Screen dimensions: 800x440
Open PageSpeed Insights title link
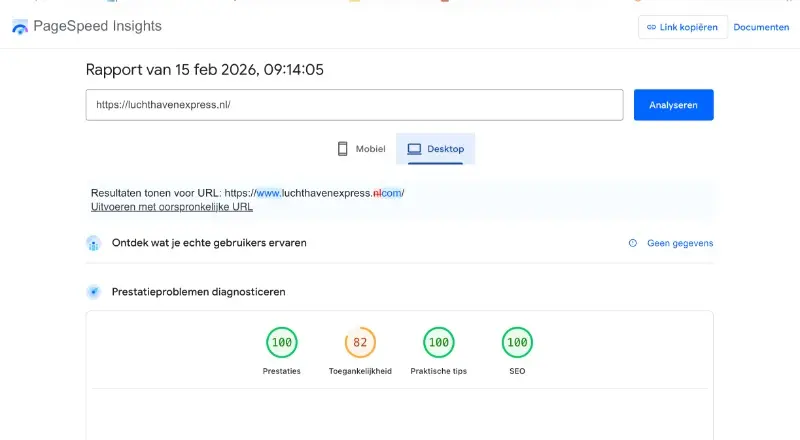click(x=97, y=26)
